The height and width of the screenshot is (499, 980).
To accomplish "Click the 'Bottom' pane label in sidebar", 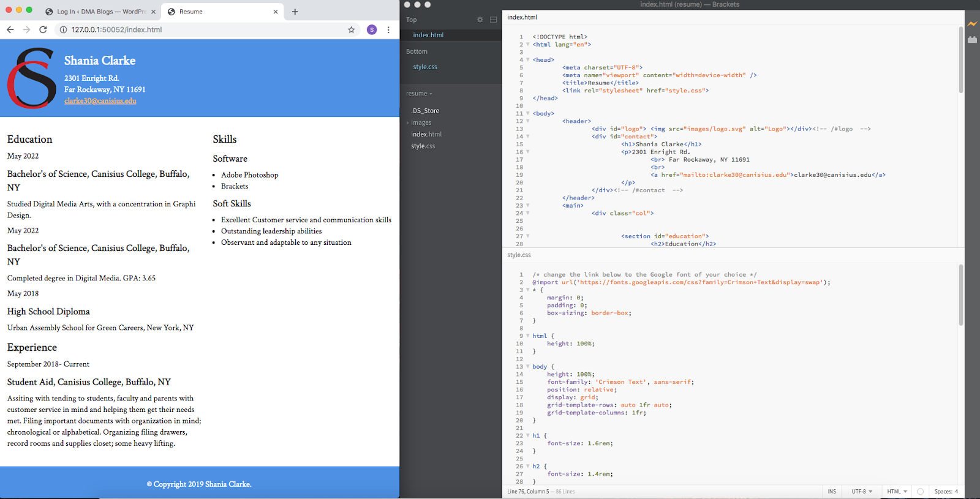I will click(x=417, y=51).
